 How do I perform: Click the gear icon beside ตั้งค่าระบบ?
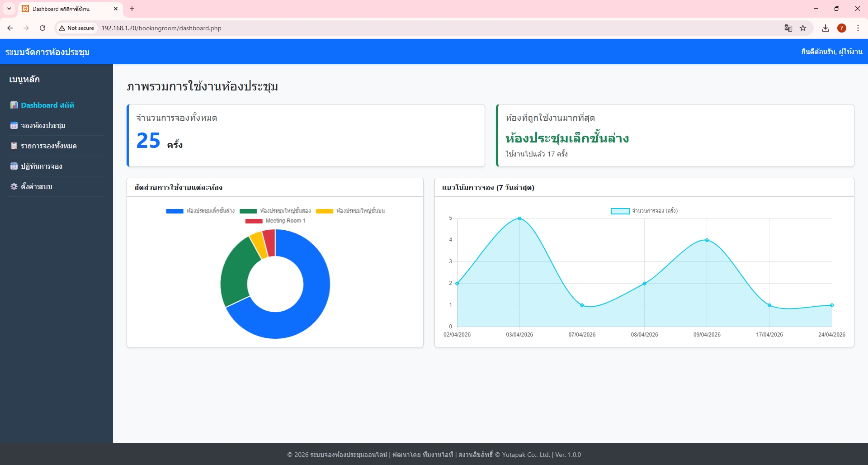click(14, 186)
